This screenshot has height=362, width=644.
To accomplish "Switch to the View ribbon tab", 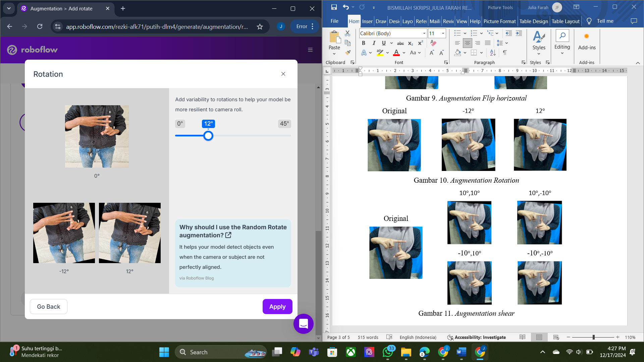I will coord(462,21).
